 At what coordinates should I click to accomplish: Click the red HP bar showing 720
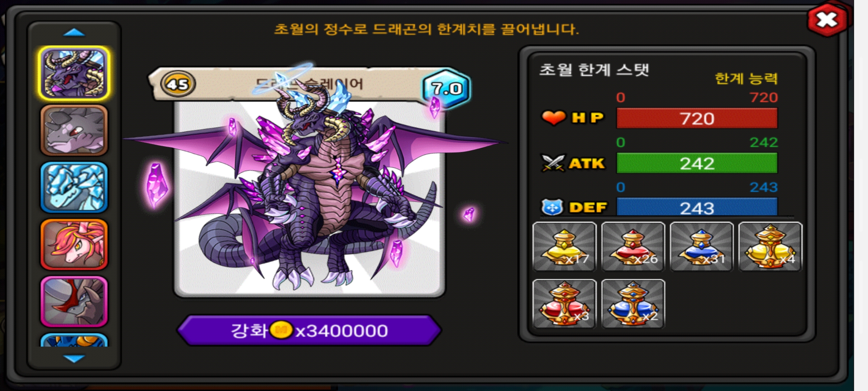pyautogui.click(x=697, y=118)
